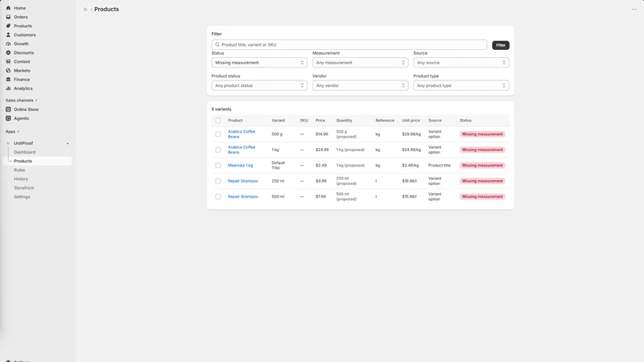Open the Product type dropdown
The height and width of the screenshot is (362, 644).
pos(460,85)
